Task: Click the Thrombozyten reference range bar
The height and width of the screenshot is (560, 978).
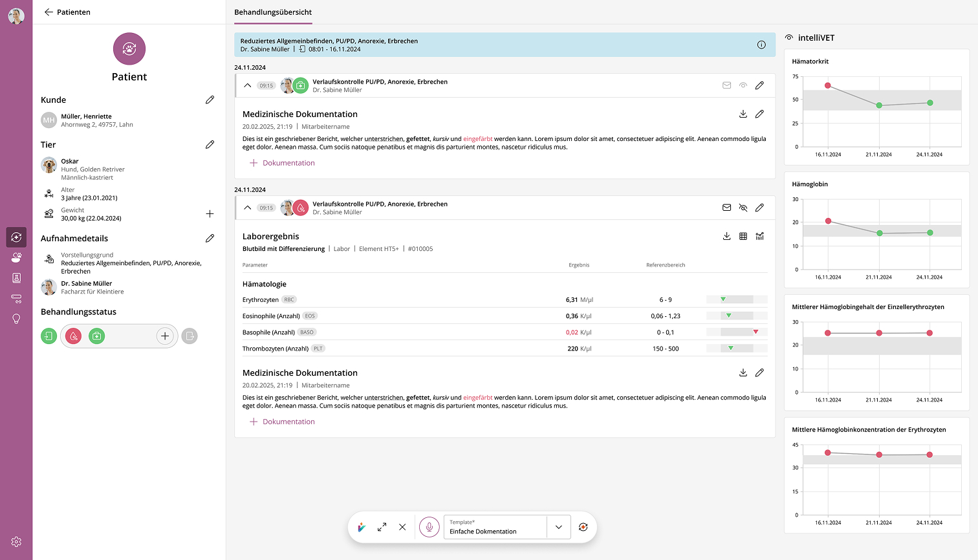Action: 737,348
